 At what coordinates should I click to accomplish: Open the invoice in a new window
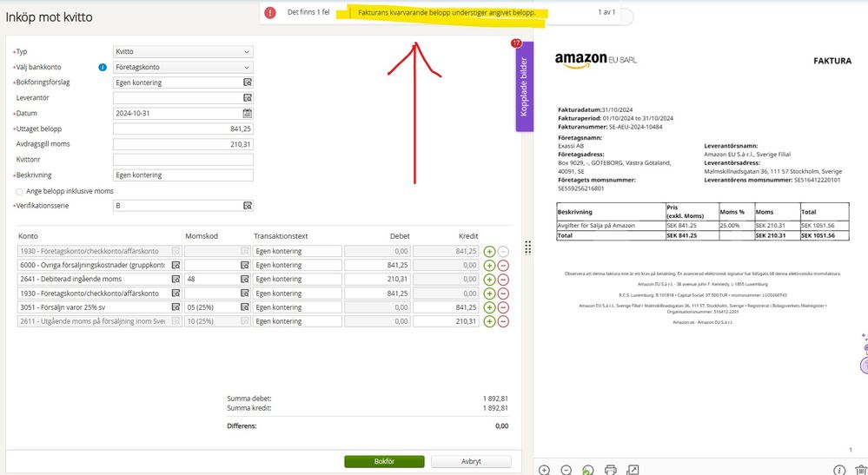633,470
